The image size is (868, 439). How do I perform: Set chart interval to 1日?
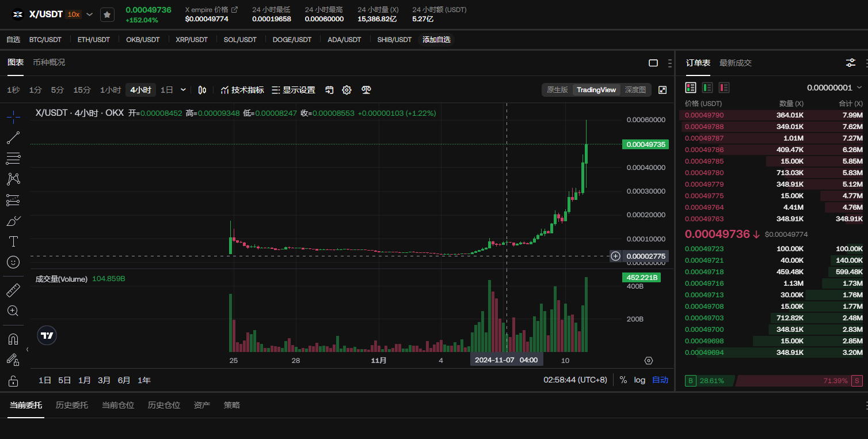click(x=167, y=90)
